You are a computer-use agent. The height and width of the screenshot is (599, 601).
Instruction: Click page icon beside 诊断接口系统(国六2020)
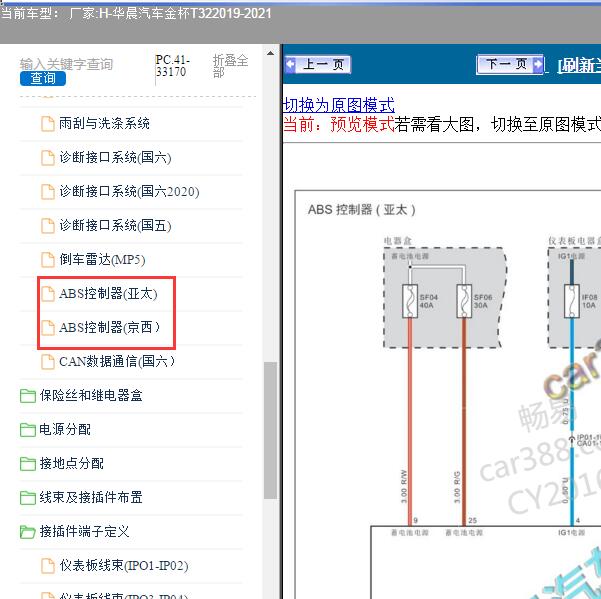pyautogui.click(x=48, y=192)
